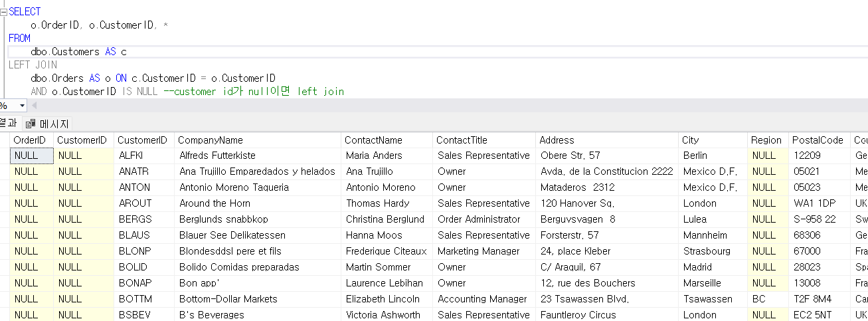Switch to the 메시지 tab
This screenshot has height=321, width=868.
[47, 124]
